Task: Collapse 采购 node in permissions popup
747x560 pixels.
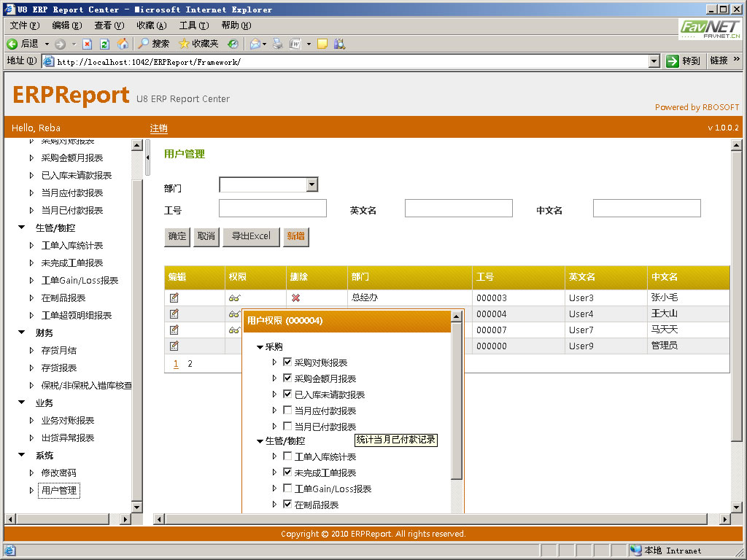Action: (x=260, y=347)
